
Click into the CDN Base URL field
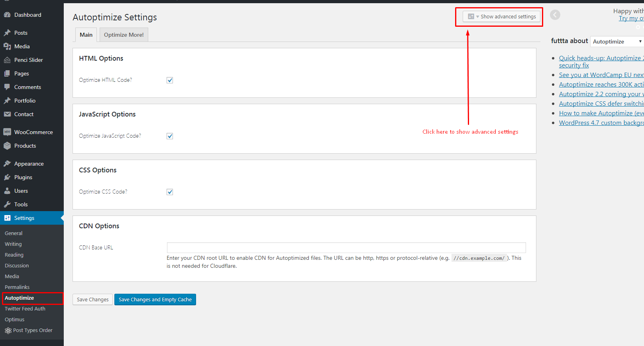(346, 247)
